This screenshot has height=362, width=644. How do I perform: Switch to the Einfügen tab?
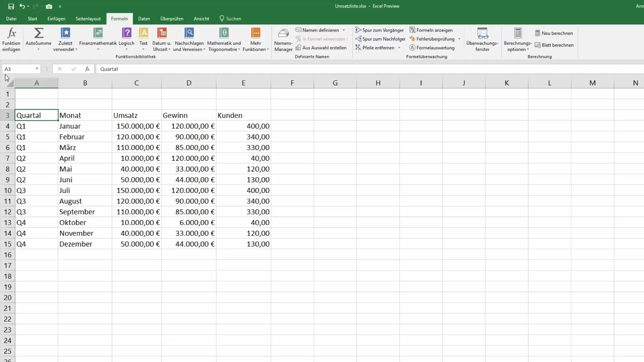pyautogui.click(x=56, y=19)
